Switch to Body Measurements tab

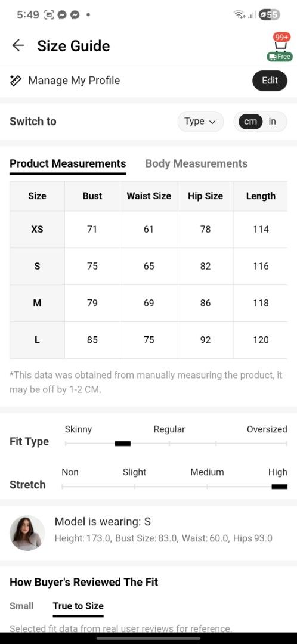tap(196, 163)
